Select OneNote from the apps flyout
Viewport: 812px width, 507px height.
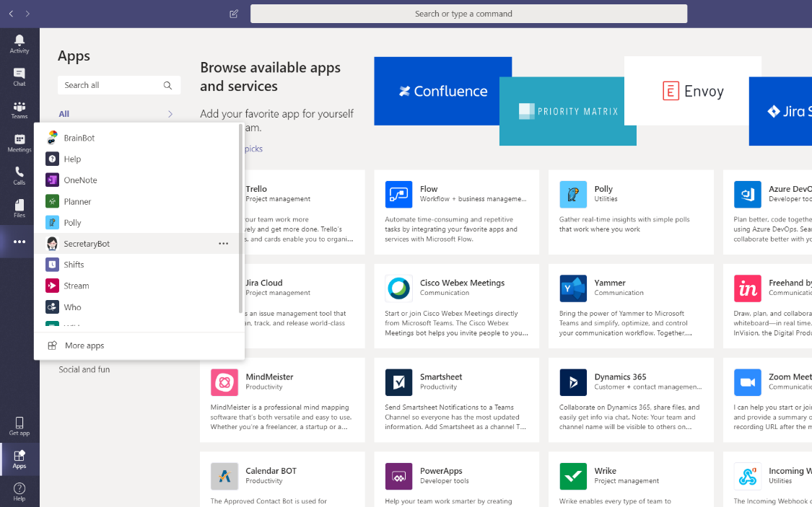tap(80, 180)
